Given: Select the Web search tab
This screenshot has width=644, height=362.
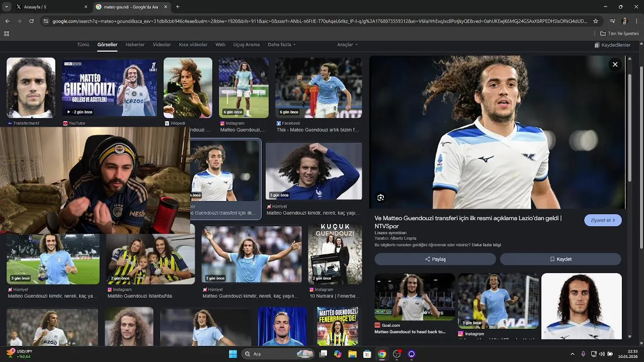Looking at the screenshot, I should [x=220, y=45].
